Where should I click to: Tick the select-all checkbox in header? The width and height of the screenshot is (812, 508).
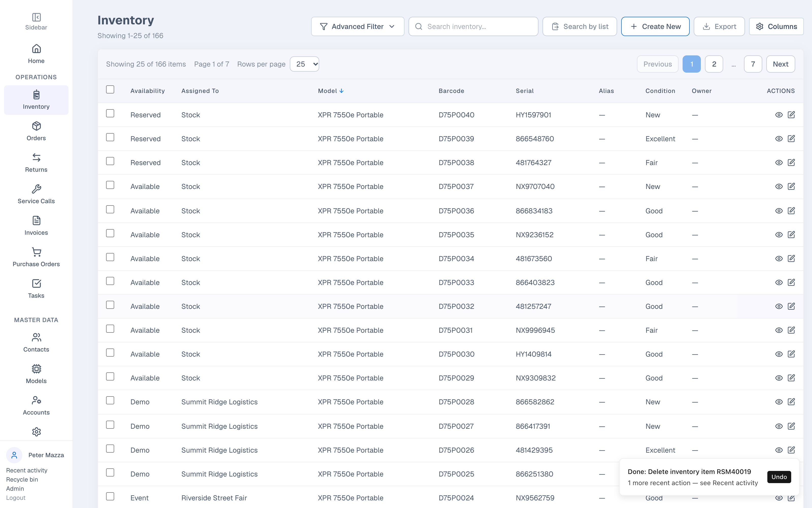pos(110,89)
